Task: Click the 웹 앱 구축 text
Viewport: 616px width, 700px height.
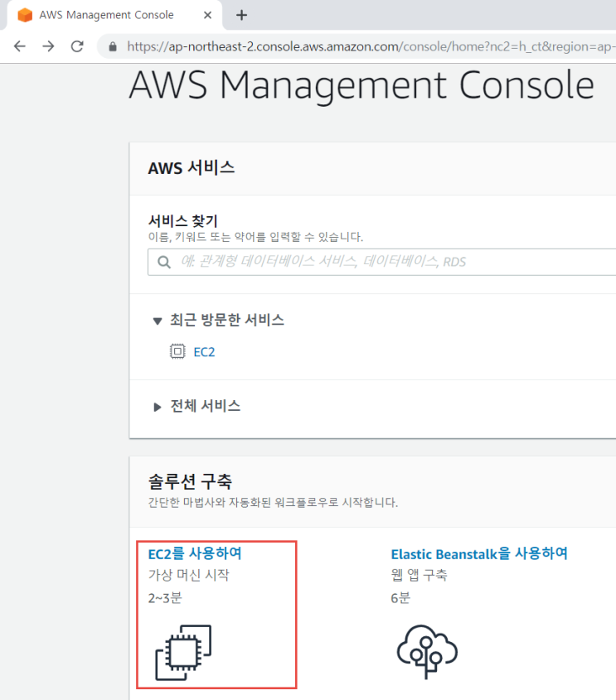Action: click(419, 575)
